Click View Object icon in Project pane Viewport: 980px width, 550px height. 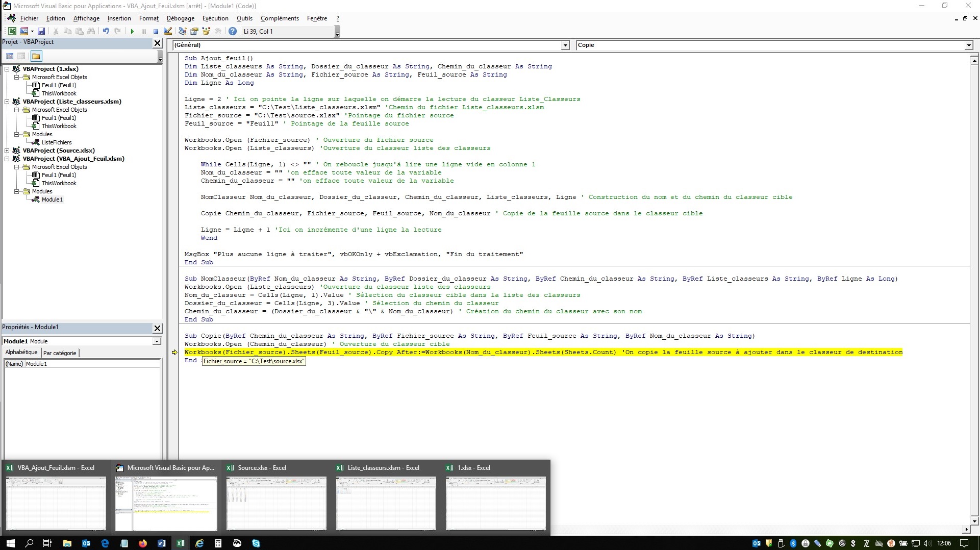[21, 56]
